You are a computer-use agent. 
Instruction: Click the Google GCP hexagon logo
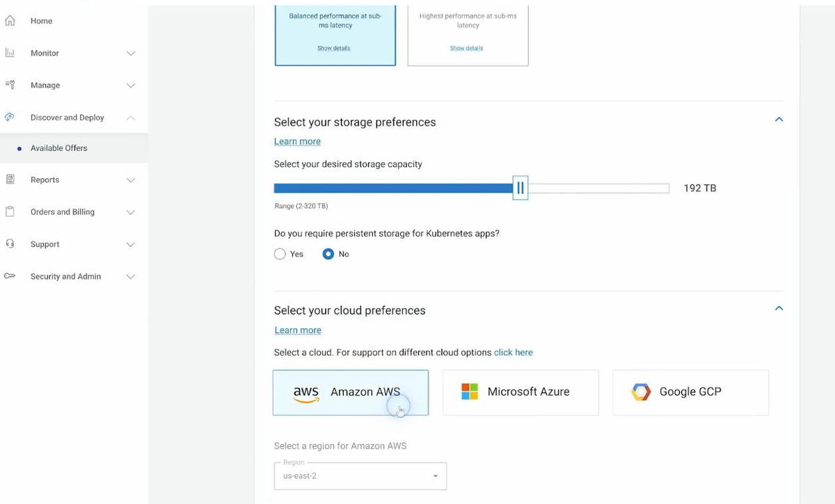[x=641, y=392]
